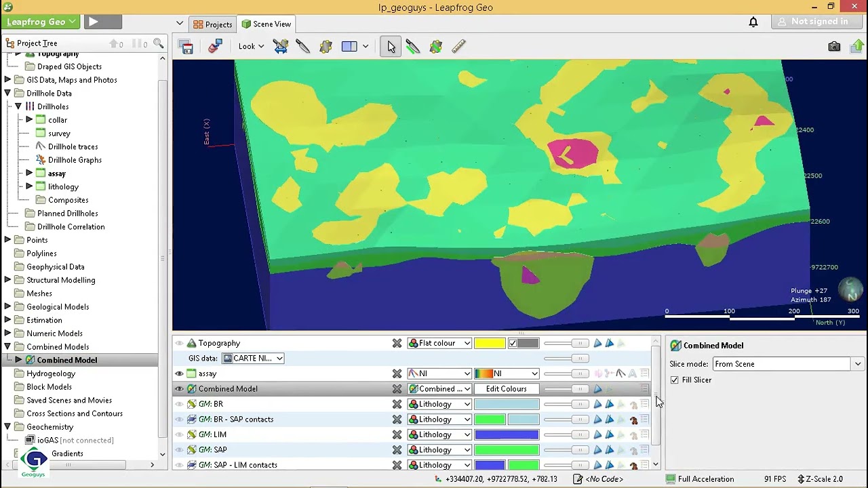Click the text label icon on assay row

pos(632,373)
